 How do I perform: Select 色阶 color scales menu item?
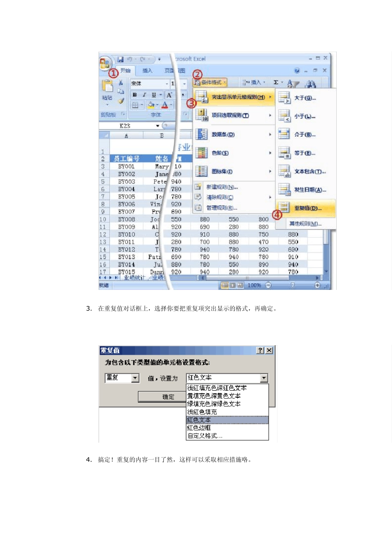234,153
